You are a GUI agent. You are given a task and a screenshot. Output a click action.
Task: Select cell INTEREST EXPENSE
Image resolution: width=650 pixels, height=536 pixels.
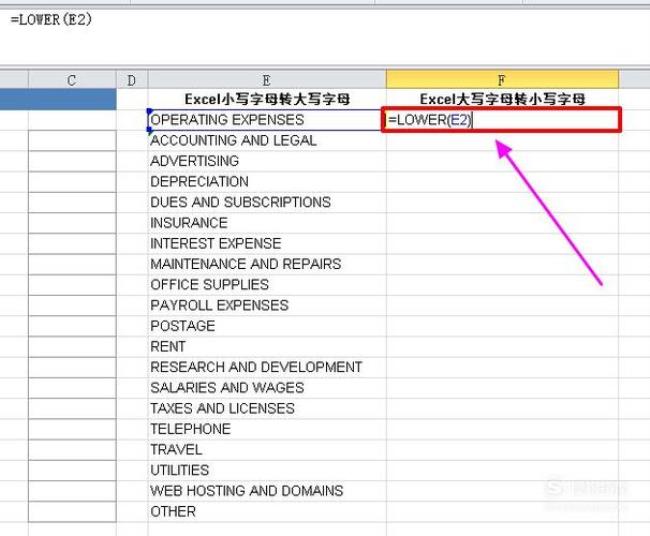tap(267, 244)
